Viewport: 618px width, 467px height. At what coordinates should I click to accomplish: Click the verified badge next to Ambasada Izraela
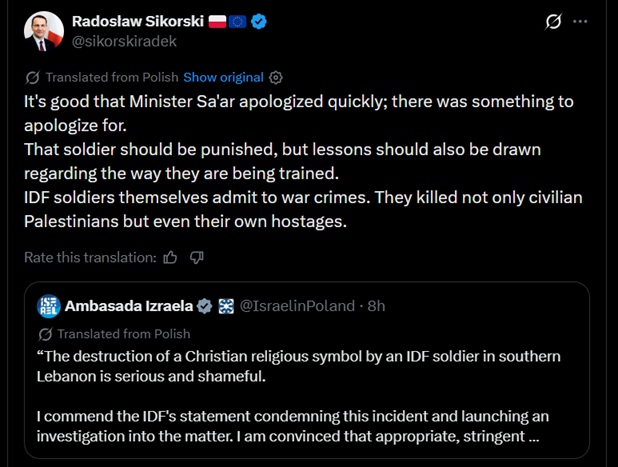[x=204, y=306]
